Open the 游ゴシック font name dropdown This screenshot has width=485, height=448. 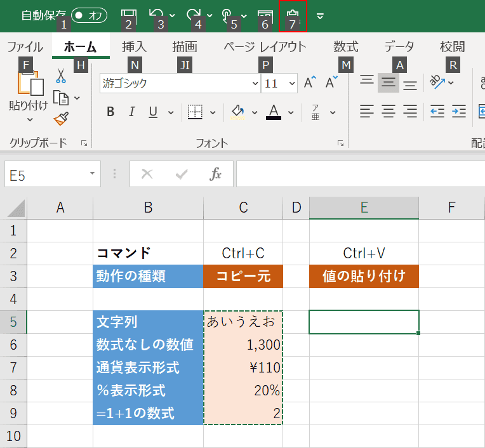click(255, 83)
